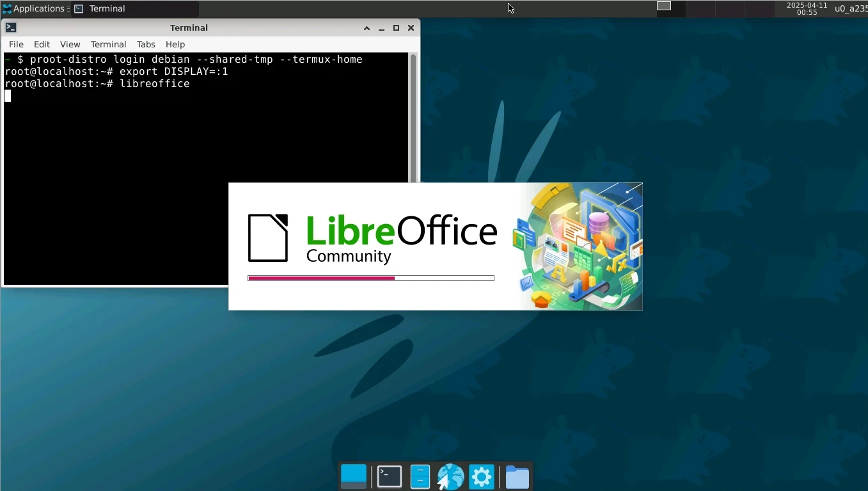Click the LibreOffice splash progress bar
Screen dimensions: 868x491
point(370,278)
